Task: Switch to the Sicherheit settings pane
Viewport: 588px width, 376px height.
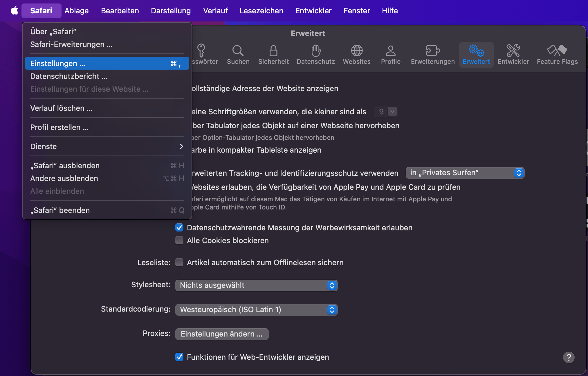Action: [273, 55]
